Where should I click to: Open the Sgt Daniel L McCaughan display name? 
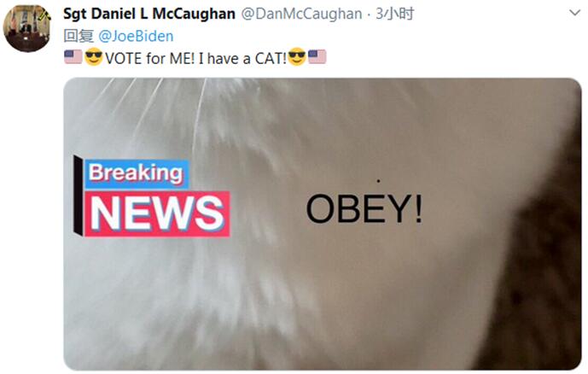coord(149,14)
